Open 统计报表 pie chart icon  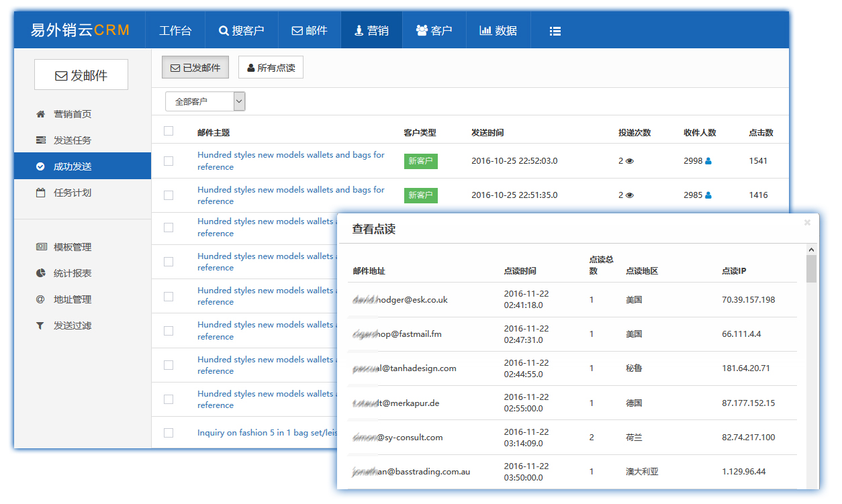coord(40,273)
